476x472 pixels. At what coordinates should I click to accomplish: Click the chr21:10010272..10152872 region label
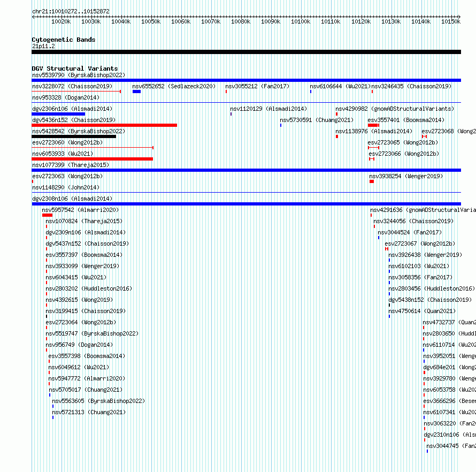tap(71, 11)
